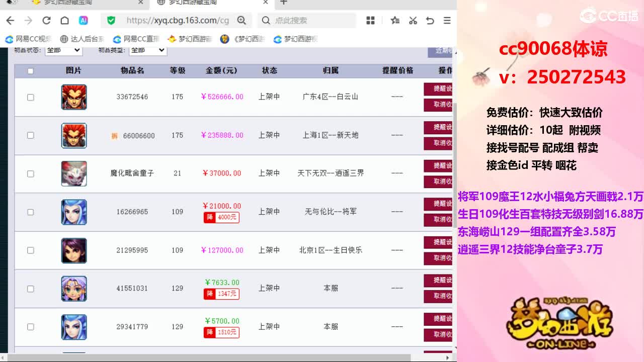The image size is (644, 362).
Task: Click the undo closed tab icon
Action: point(430,21)
